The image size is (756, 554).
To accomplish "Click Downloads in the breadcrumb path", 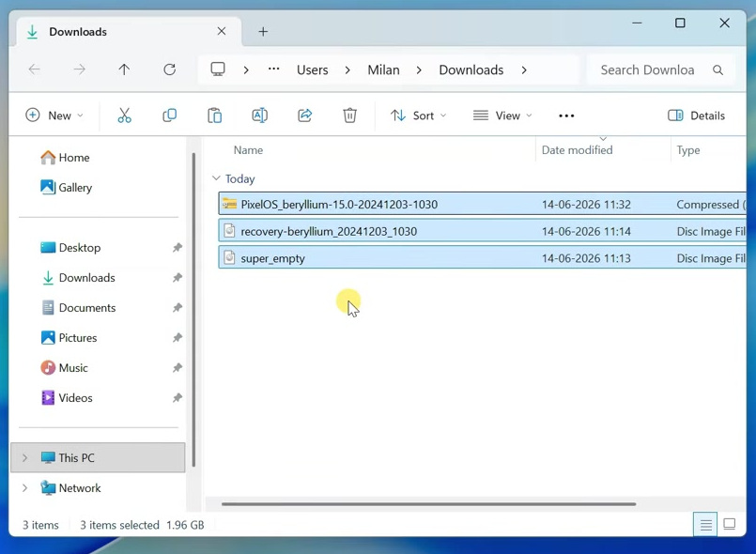I will [471, 70].
